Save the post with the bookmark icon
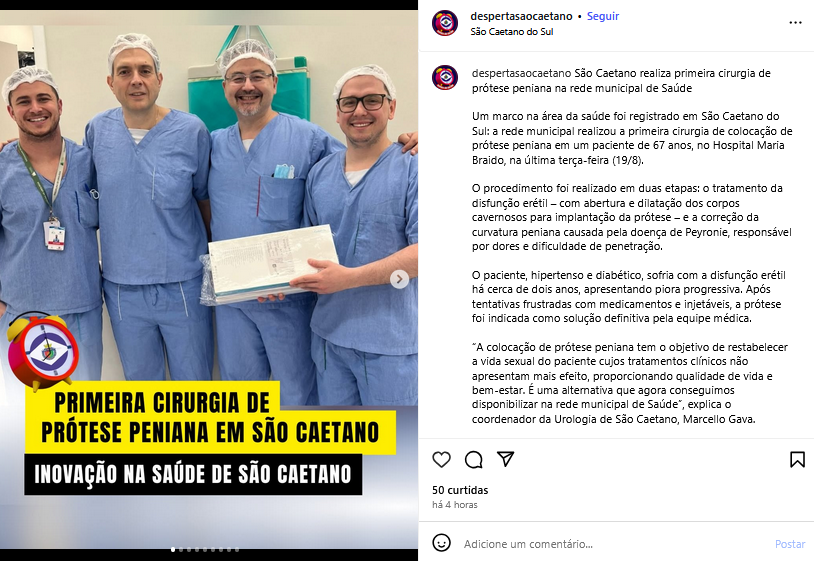Viewport: 814px width, 561px height. pyautogui.click(x=797, y=459)
